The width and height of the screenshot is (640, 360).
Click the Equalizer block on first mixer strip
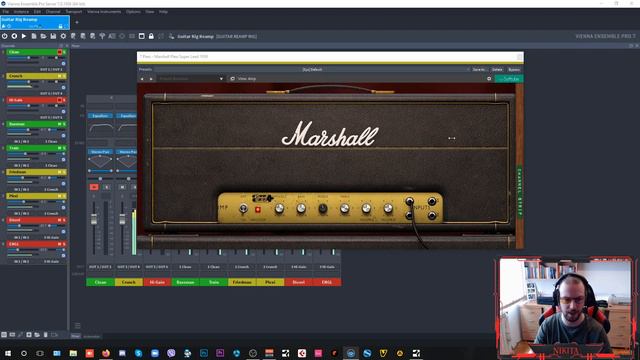tap(100, 116)
